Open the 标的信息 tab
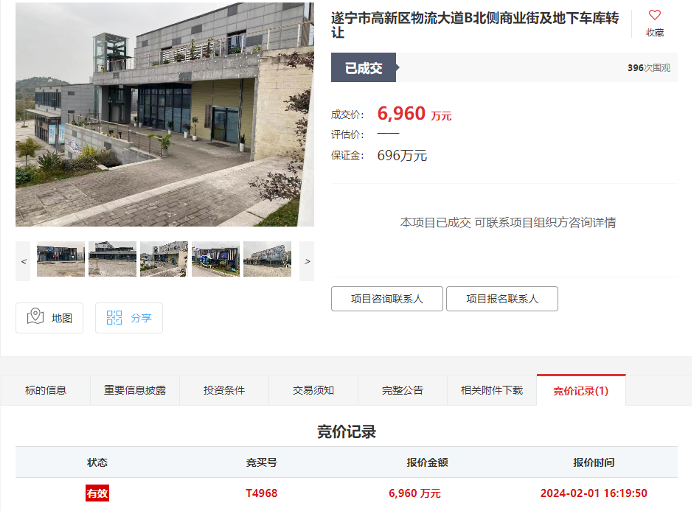 tap(45, 390)
